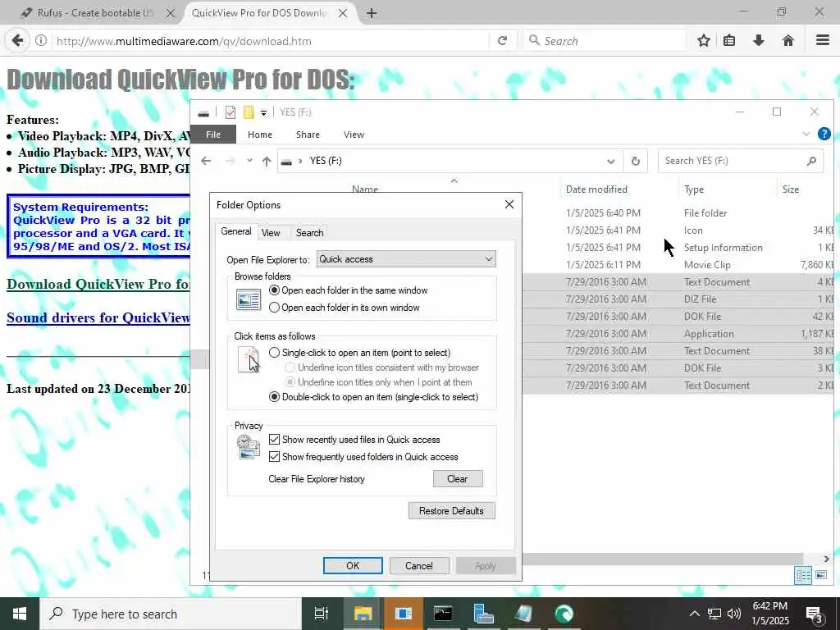Open the Windows Start menu
The width and height of the screenshot is (840, 630).
click(20, 614)
